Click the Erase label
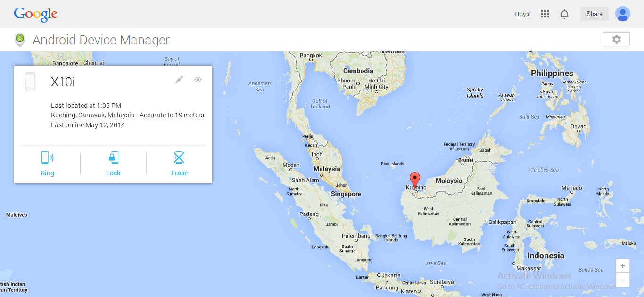This screenshot has width=644, height=297. tap(180, 173)
